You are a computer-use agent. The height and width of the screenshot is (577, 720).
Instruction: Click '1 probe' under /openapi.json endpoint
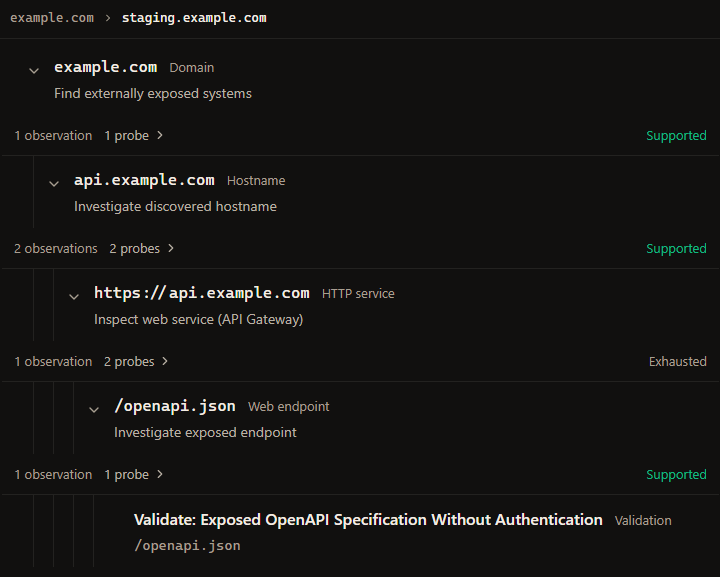click(x=127, y=474)
